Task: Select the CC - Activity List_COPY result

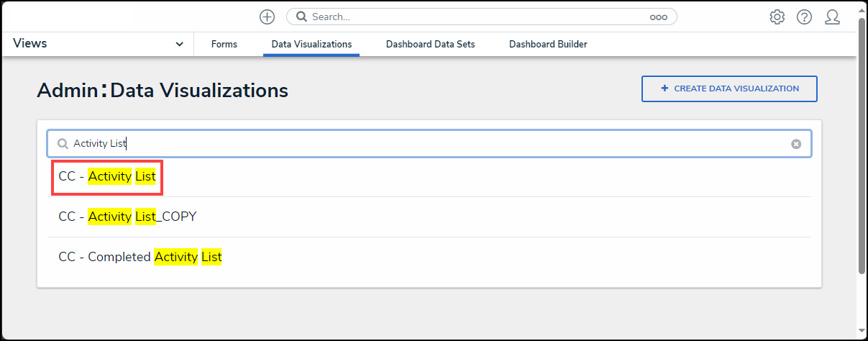Action: coord(127,217)
